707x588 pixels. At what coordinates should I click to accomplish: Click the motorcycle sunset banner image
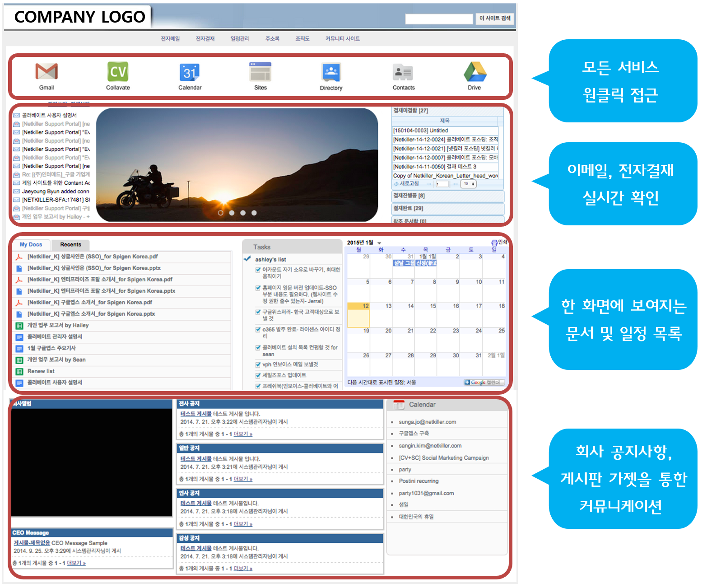click(x=237, y=165)
